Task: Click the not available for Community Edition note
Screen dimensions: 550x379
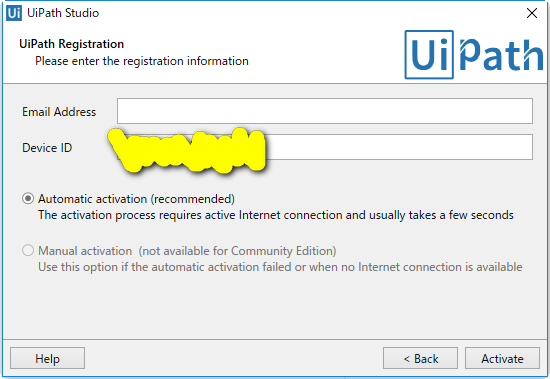Action: (x=237, y=251)
